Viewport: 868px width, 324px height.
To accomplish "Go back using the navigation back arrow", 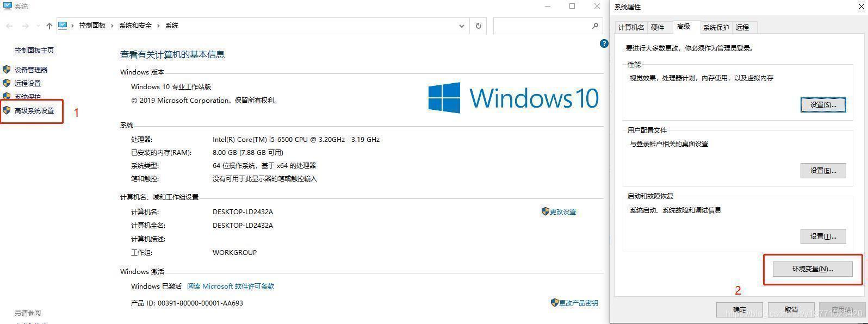I will (x=9, y=26).
